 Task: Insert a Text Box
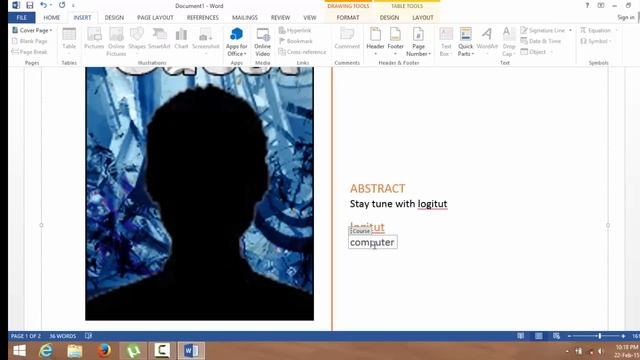(446, 42)
